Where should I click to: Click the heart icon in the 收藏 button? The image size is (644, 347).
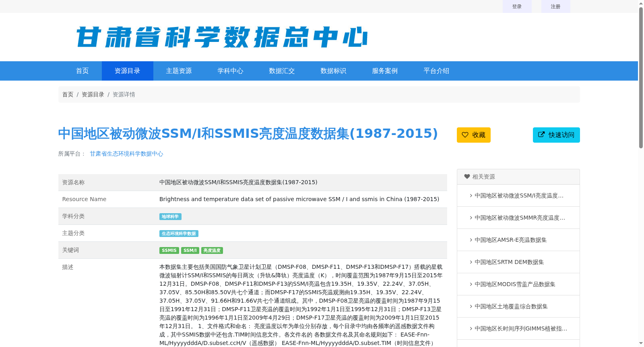click(465, 135)
